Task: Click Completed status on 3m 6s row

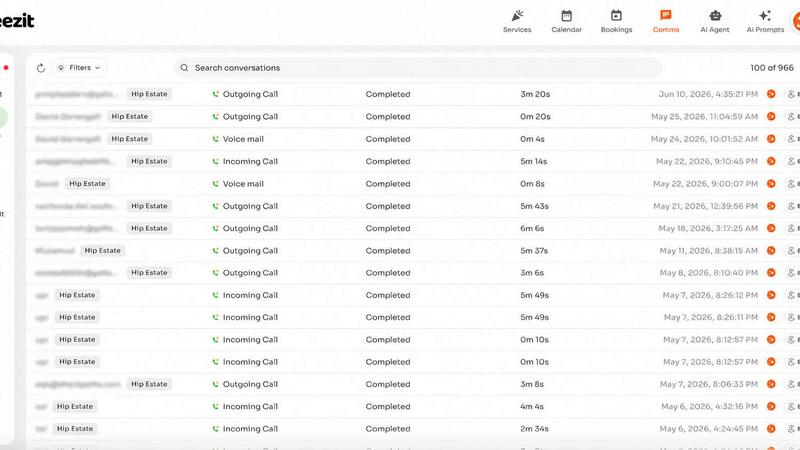Action: tap(388, 272)
